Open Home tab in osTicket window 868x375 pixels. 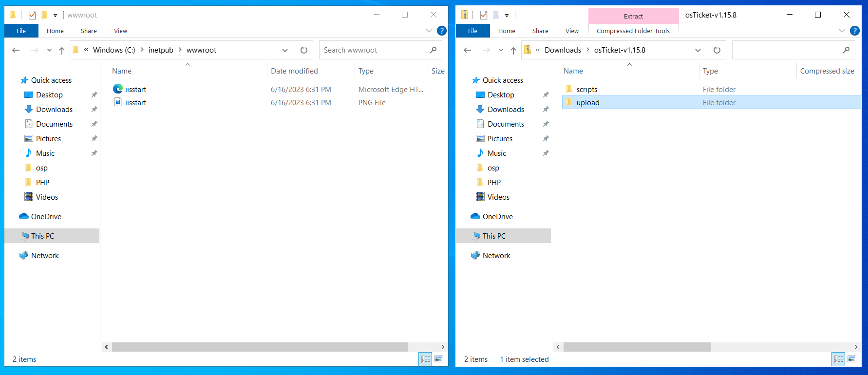(x=507, y=31)
